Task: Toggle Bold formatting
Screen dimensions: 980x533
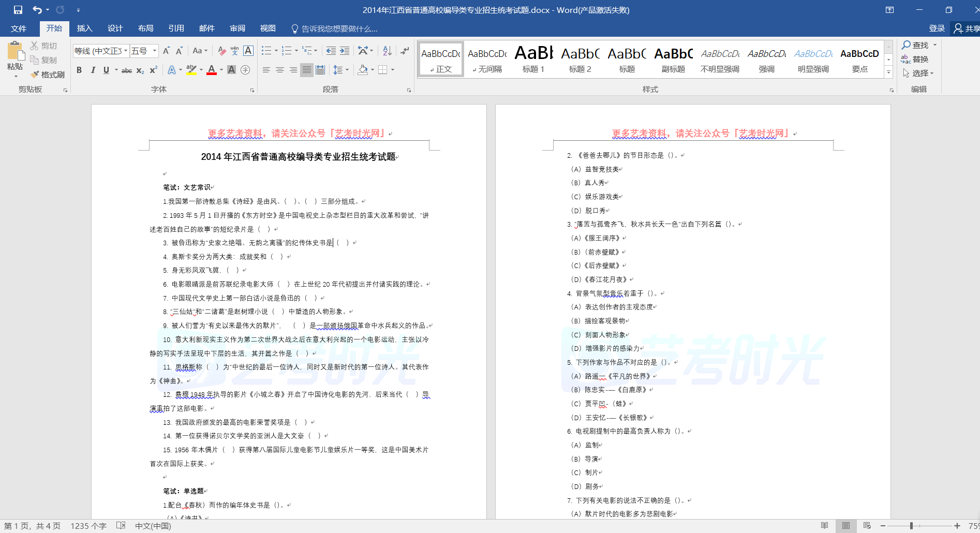Action: (79, 70)
